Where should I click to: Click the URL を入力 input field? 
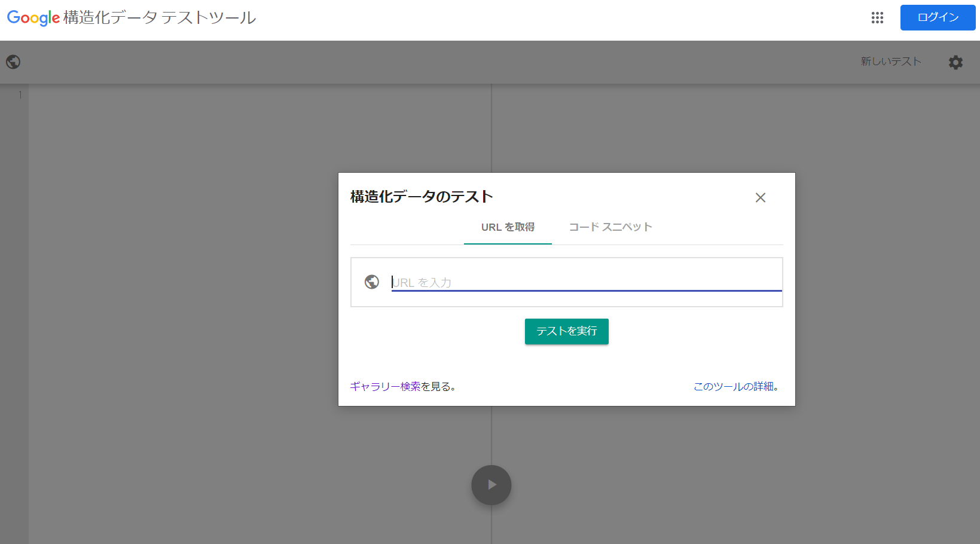[587, 282]
